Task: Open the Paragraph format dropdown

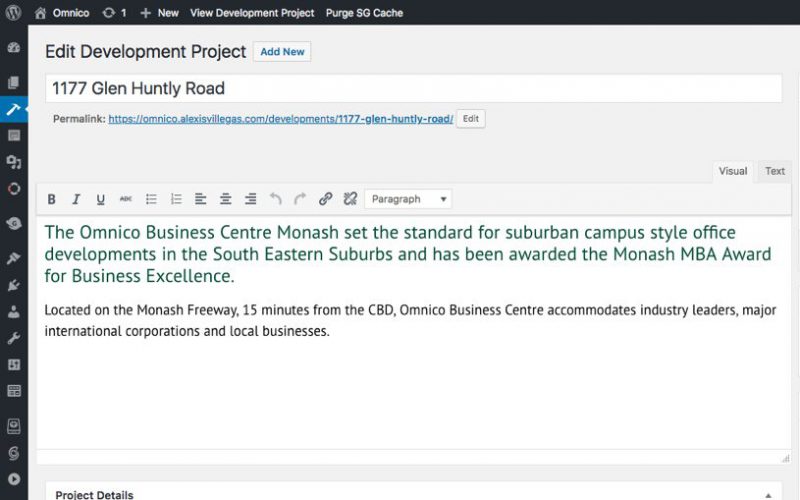Action: [408, 199]
